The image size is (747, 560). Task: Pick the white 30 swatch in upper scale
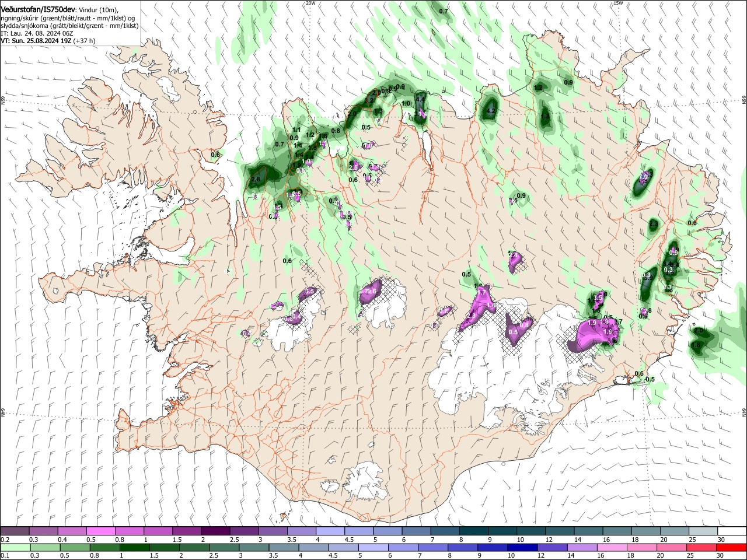click(x=731, y=531)
